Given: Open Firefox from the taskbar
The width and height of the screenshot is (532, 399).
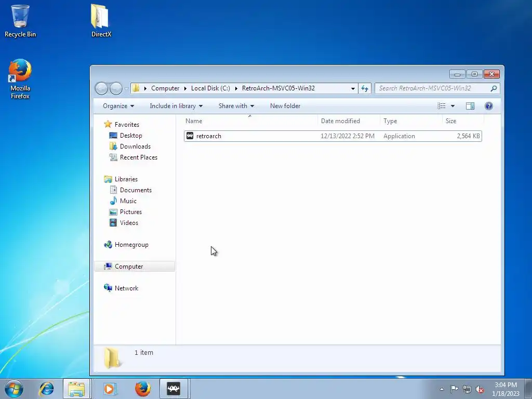Looking at the screenshot, I should pos(143,389).
